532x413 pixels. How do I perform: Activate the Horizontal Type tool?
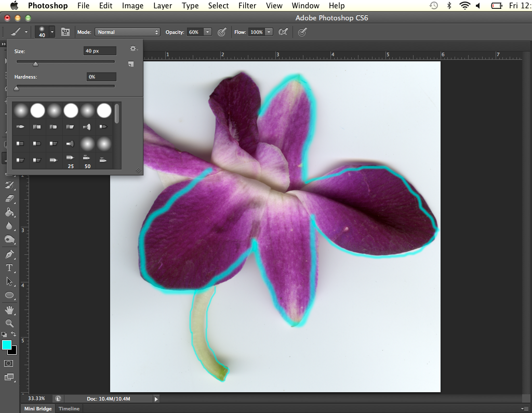[x=9, y=268]
